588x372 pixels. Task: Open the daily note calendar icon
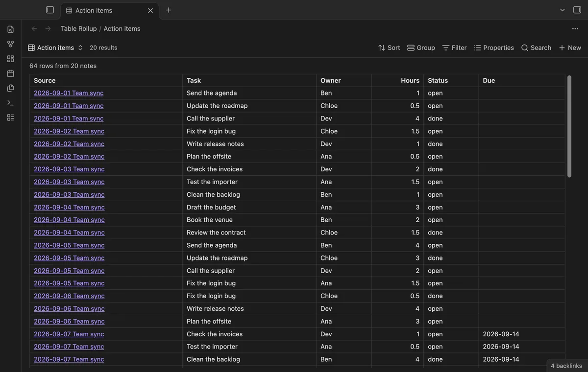coord(10,73)
